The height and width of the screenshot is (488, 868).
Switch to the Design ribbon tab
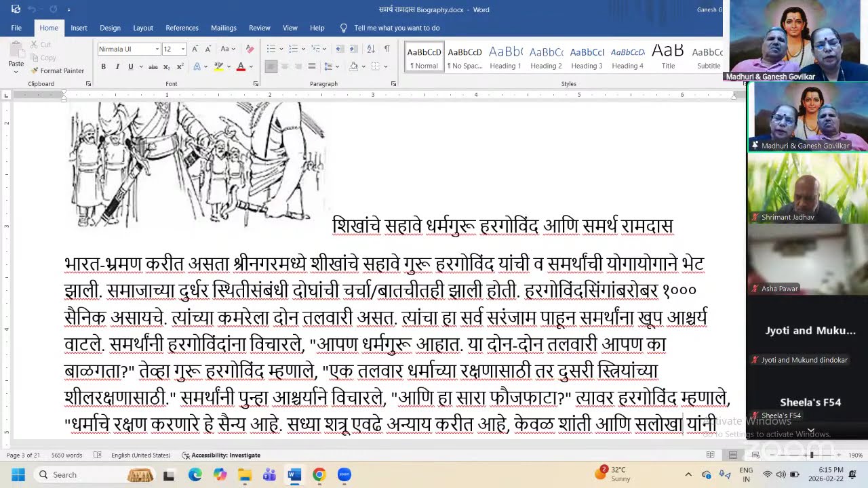110,28
